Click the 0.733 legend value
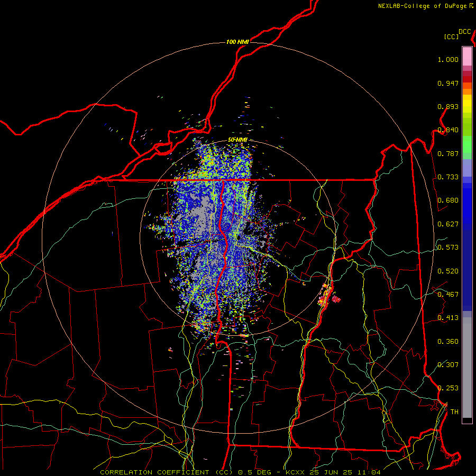The width and height of the screenshot is (476, 476). [x=448, y=177]
